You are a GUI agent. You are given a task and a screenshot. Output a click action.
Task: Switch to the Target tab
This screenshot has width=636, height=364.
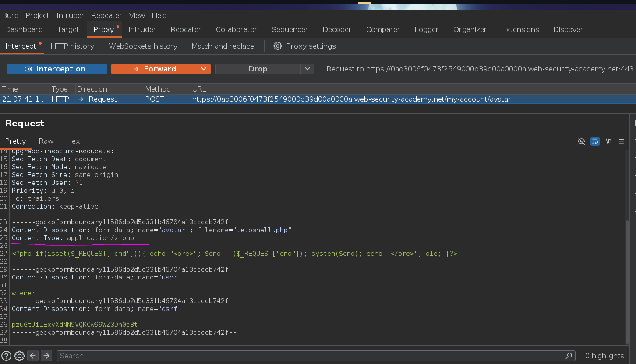pos(68,29)
